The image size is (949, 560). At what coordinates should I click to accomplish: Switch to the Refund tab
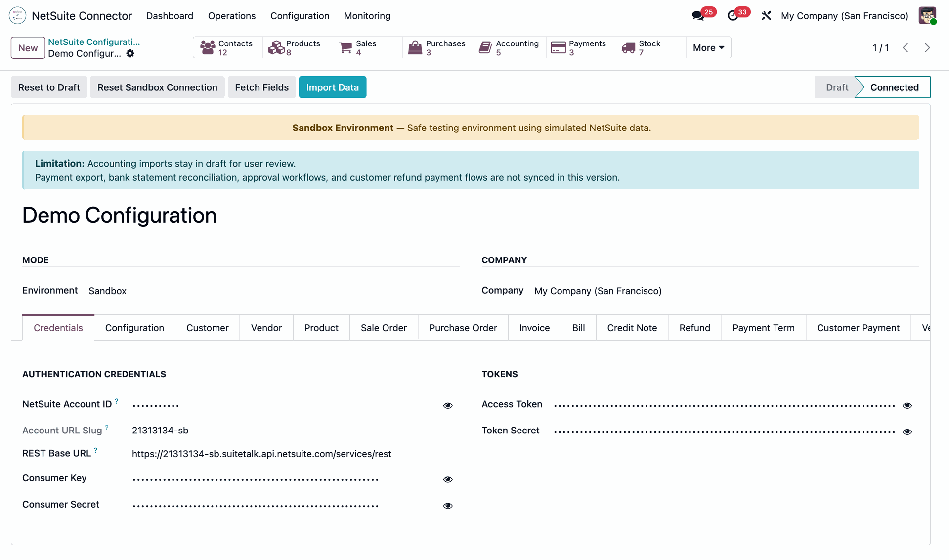[x=695, y=328]
